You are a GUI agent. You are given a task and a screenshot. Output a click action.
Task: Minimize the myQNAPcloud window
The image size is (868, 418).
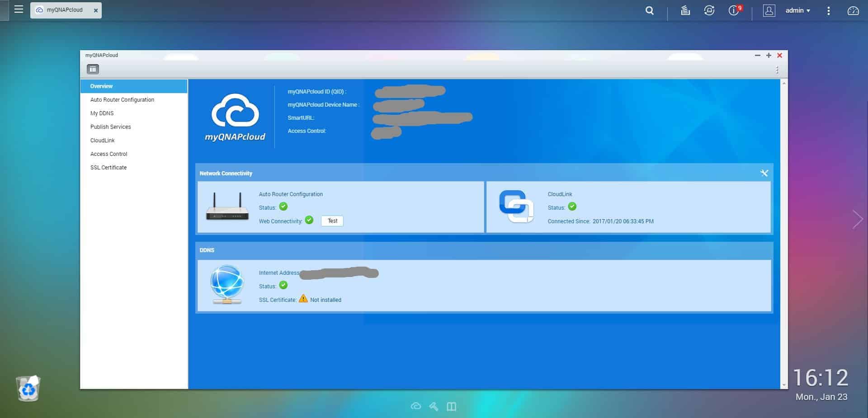click(x=758, y=55)
